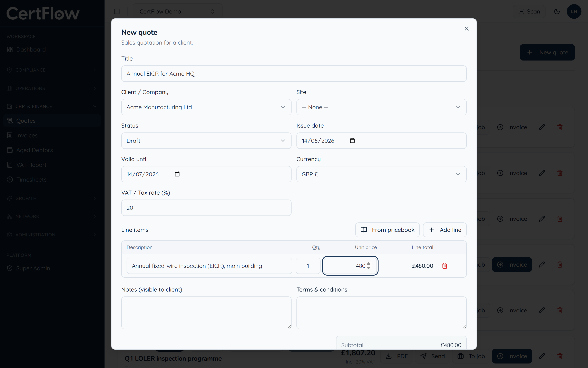The width and height of the screenshot is (588, 368).
Task: Edit the line item Qty field
Action: (x=308, y=266)
